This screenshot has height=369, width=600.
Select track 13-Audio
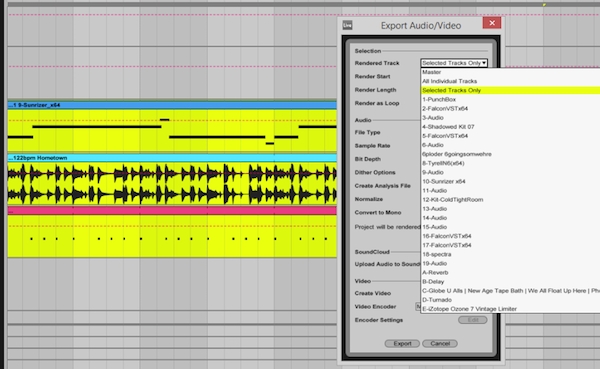[x=510, y=209]
